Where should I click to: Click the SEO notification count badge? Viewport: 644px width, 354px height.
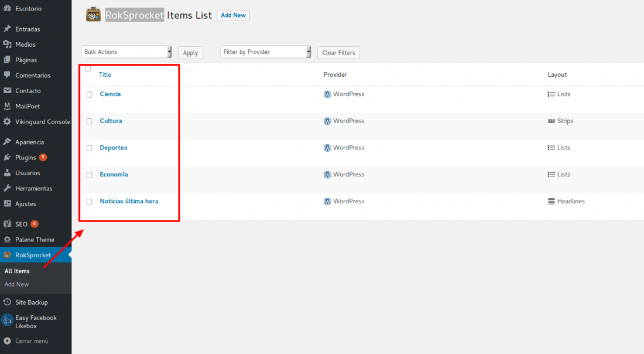pyautogui.click(x=35, y=224)
